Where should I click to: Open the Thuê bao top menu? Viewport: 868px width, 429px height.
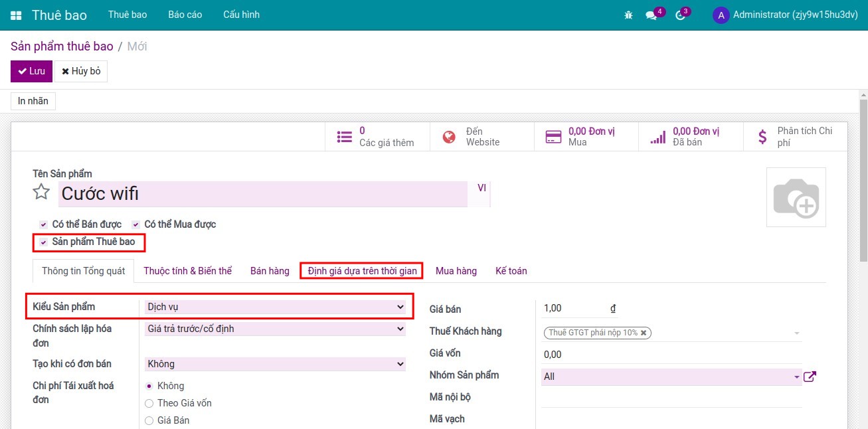click(x=128, y=15)
